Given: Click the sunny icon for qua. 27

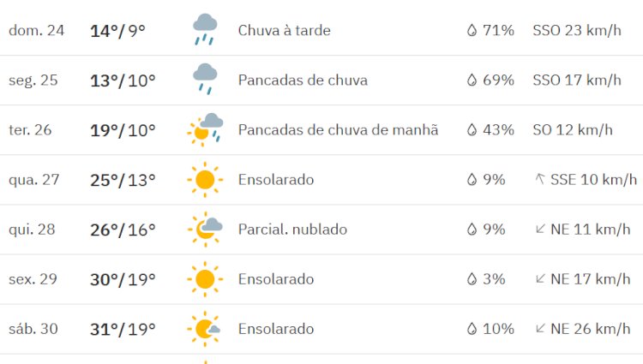Looking at the screenshot, I should (x=205, y=180).
